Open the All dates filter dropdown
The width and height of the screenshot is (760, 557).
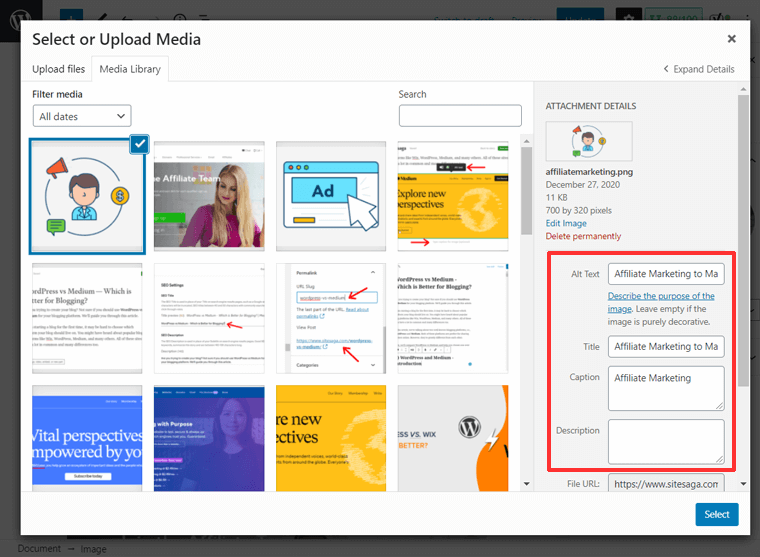[x=82, y=116]
